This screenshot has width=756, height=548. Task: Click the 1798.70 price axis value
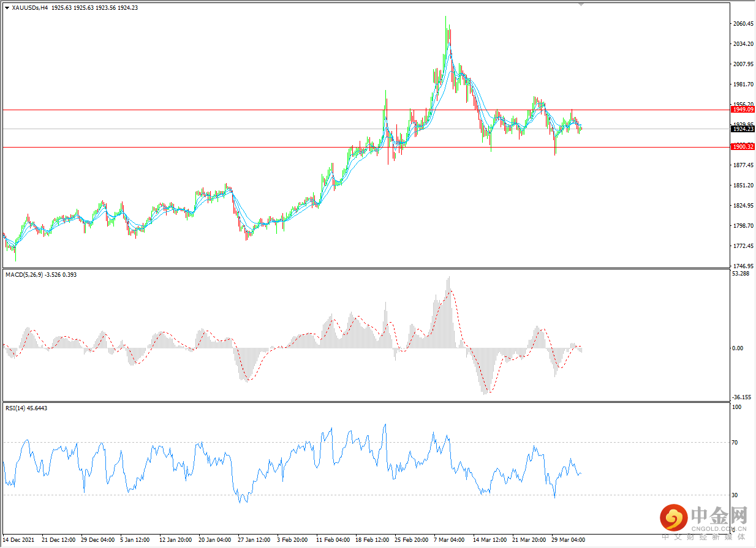744,226
